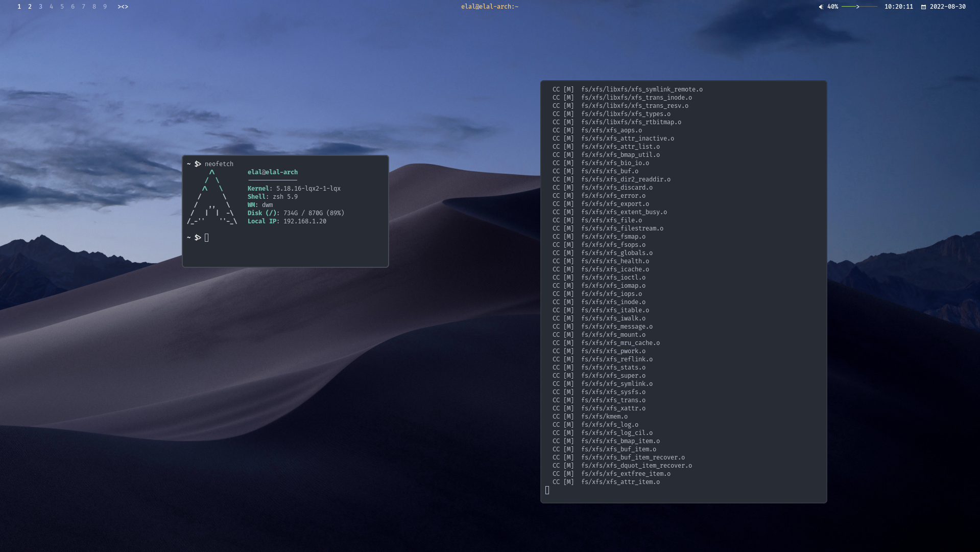Click the floating layout symbol
The height and width of the screenshot is (552, 980).
click(123, 7)
